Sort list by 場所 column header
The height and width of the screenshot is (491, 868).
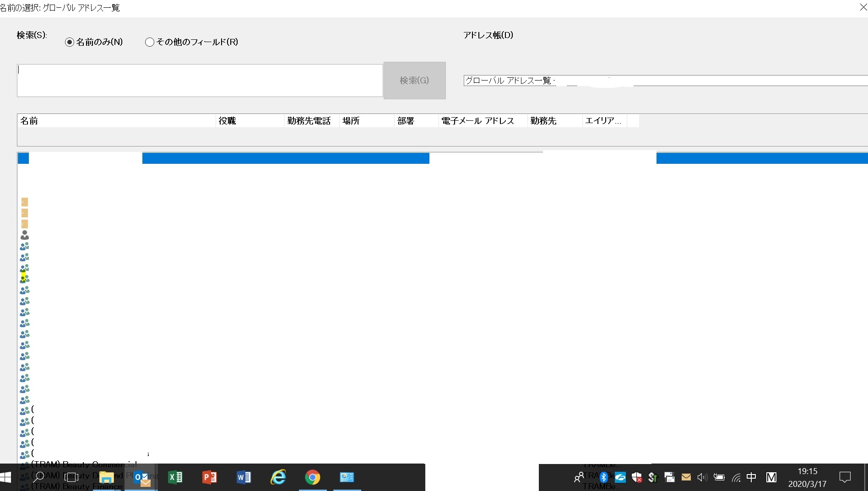click(367, 121)
